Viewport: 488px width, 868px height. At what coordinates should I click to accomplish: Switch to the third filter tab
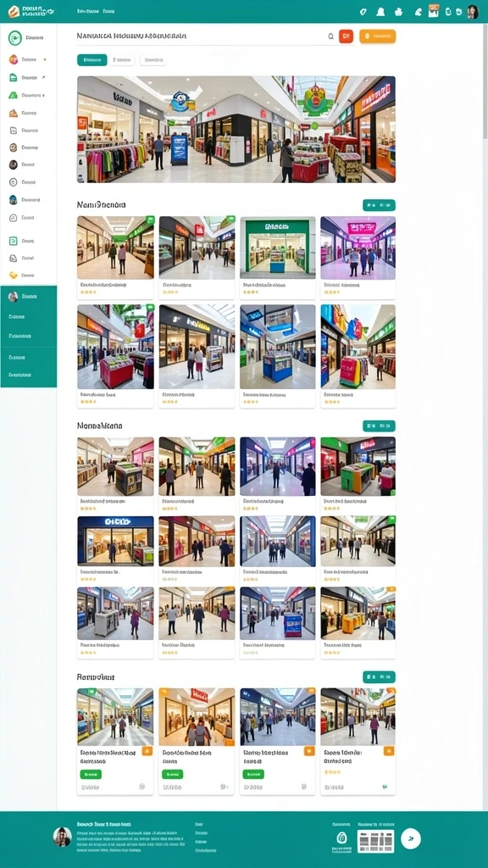tap(152, 60)
